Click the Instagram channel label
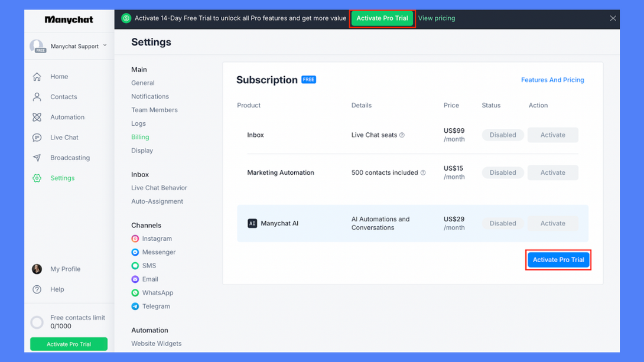Screen dimensions: 644x362 157,239
